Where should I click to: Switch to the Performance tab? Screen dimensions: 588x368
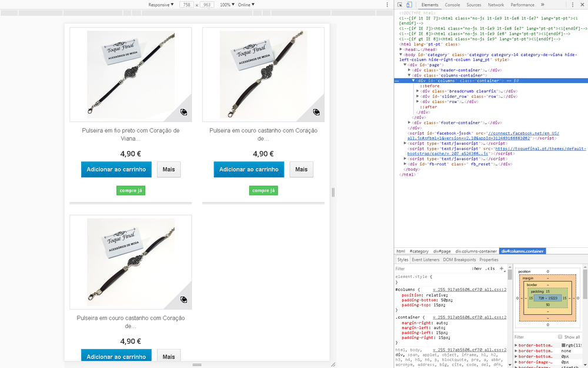pyautogui.click(x=522, y=5)
